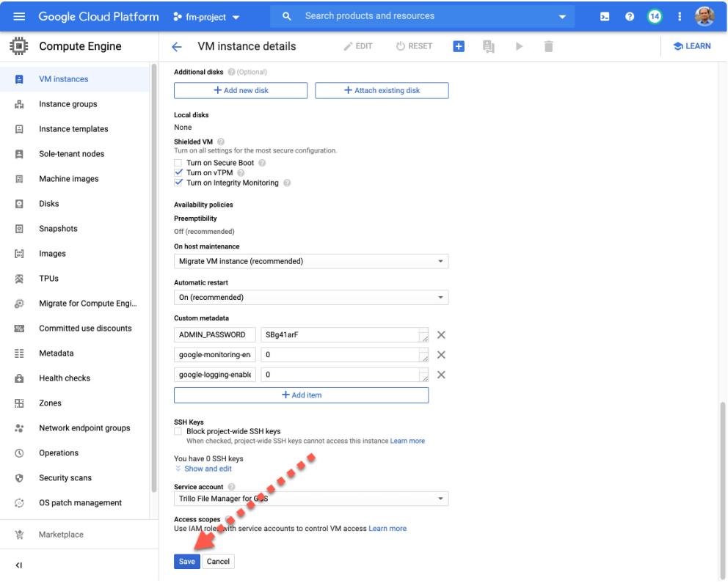Open the On host maintenance dropdown
The width and height of the screenshot is (728, 583).
coord(311,262)
